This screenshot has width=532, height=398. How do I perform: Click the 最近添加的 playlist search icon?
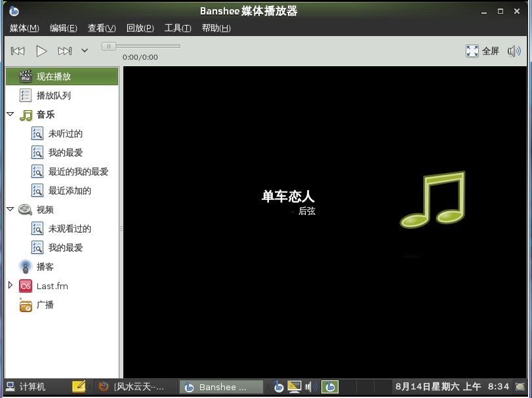tap(37, 191)
